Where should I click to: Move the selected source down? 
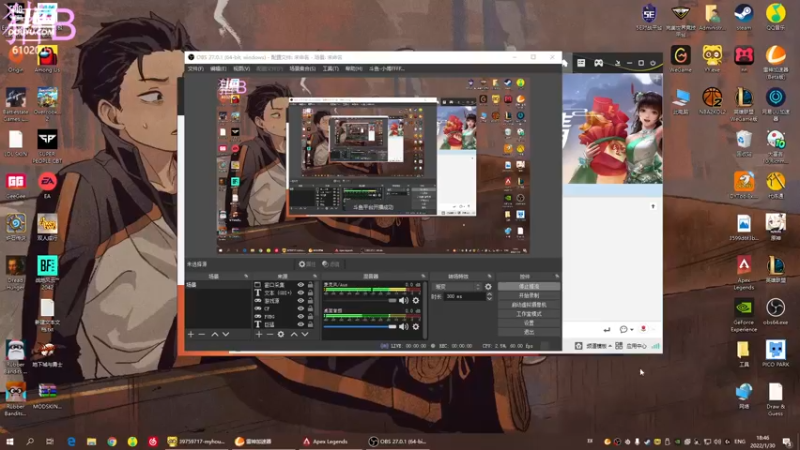pyautogui.click(x=305, y=334)
